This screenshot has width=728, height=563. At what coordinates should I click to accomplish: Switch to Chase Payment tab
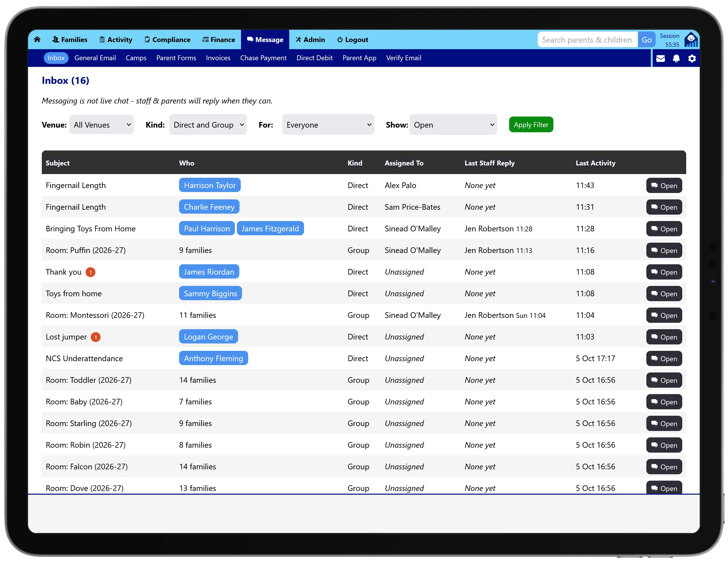pyautogui.click(x=263, y=58)
